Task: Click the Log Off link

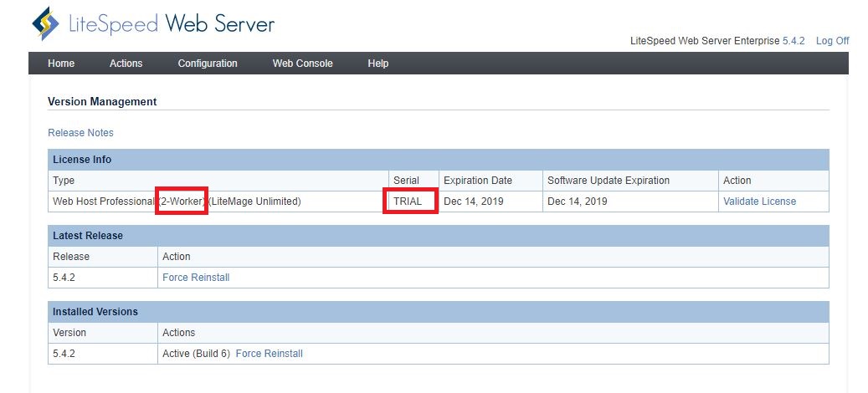Action: tap(832, 41)
